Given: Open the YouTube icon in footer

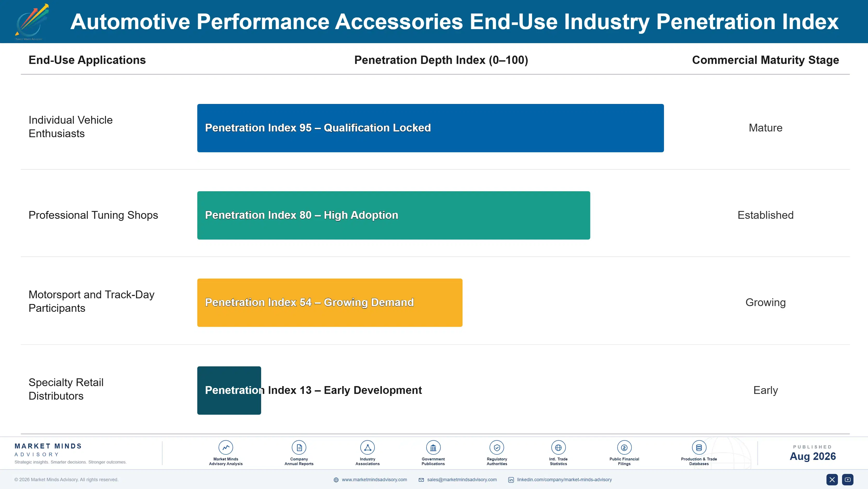Looking at the screenshot, I should coord(847,480).
